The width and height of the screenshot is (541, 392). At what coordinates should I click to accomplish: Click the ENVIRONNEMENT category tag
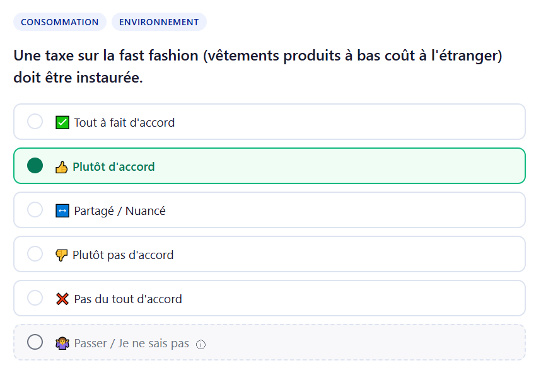pos(159,22)
